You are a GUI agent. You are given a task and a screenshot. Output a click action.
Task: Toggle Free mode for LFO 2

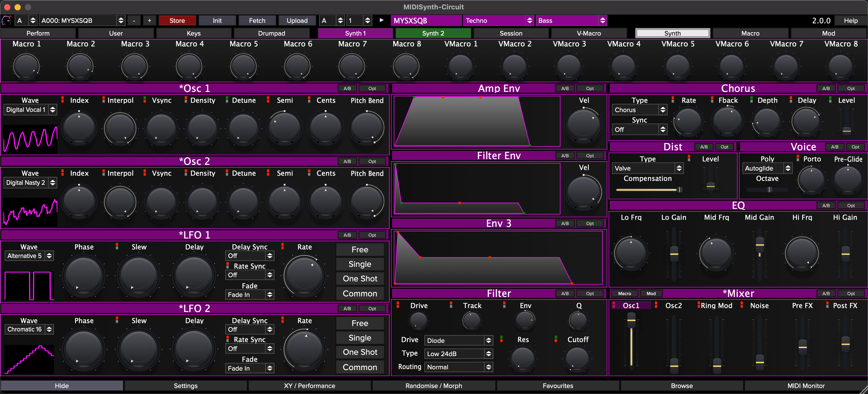(x=360, y=323)
